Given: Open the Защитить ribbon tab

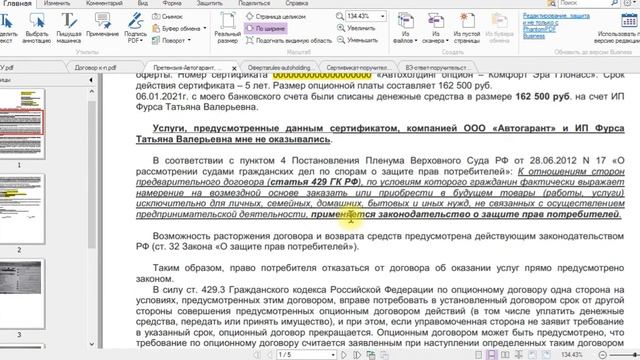Looking at the screenshot, I should pyautogui.click(x=210, y=3).
